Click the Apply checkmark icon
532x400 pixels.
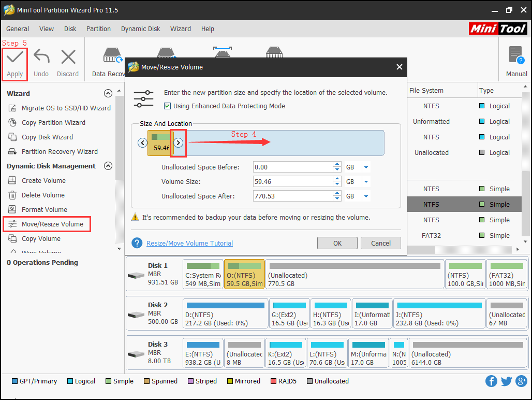[15, 57]
